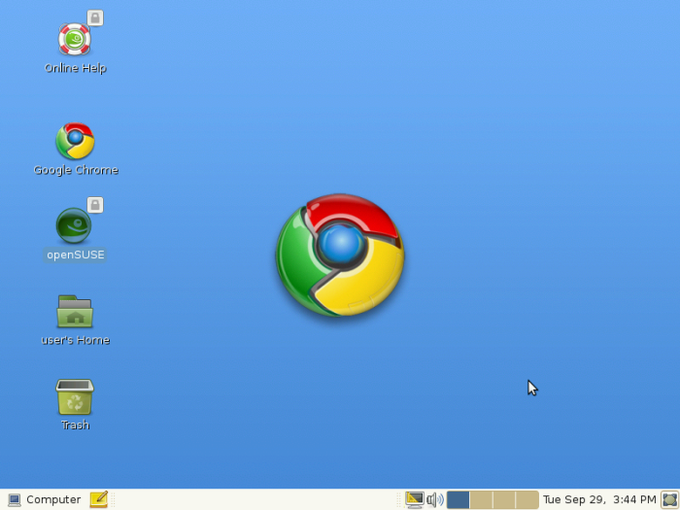Open the Online Help desktop icon
The height and width of the screenshot is (510, 680).
[x=75, y=39]
